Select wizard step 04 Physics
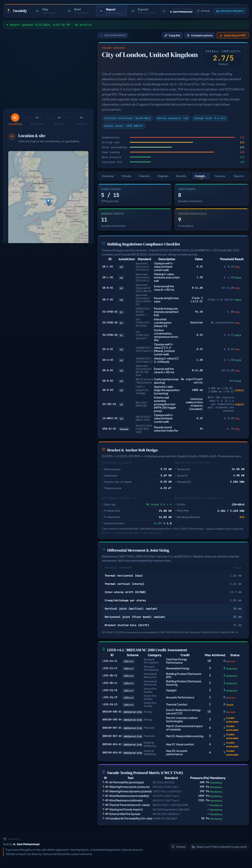This screenshot has height=868, width=252. point(81,119)
